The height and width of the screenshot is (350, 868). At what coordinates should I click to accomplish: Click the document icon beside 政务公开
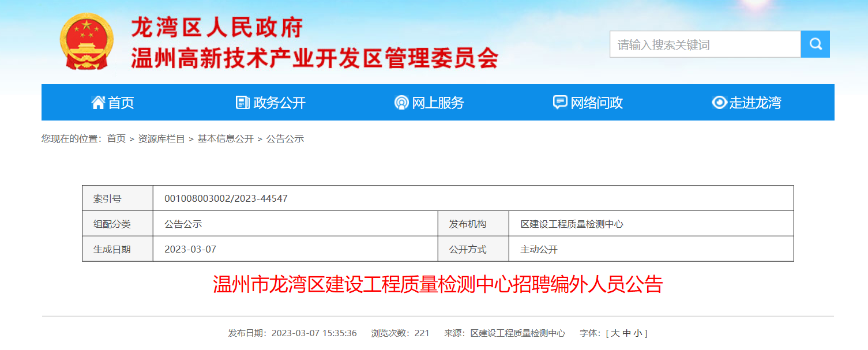[243, 102]
